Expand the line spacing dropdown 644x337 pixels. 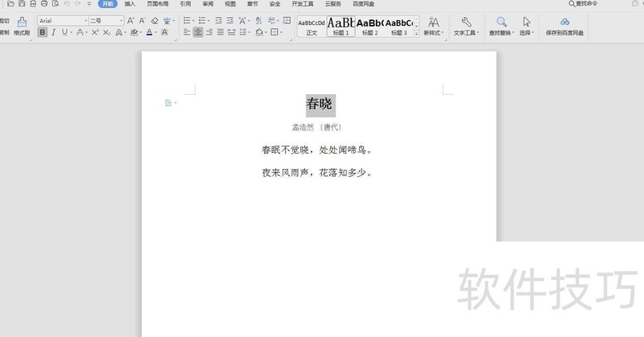pos(250,32)
